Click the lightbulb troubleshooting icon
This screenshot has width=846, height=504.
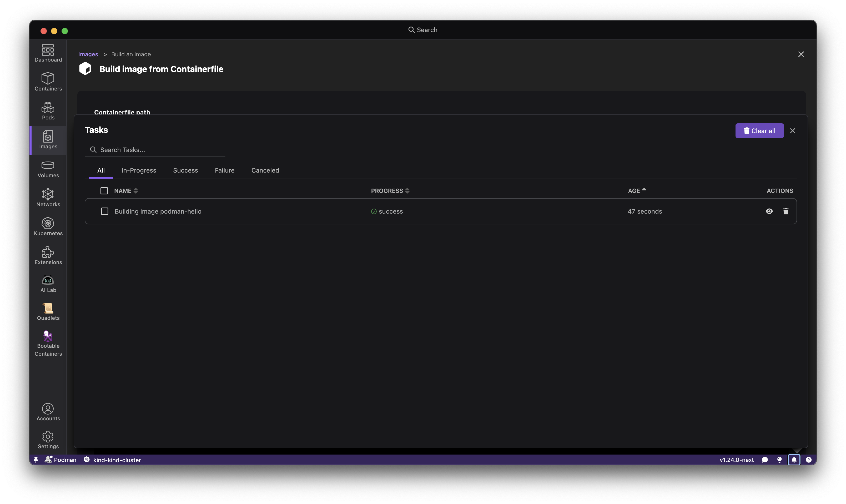tap(779, 460)
